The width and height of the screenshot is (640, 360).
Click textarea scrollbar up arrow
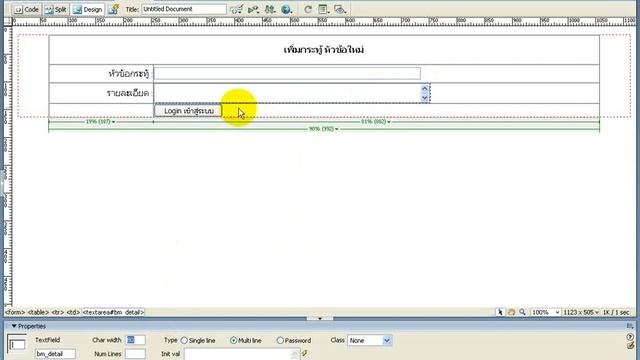coord(424,89)
